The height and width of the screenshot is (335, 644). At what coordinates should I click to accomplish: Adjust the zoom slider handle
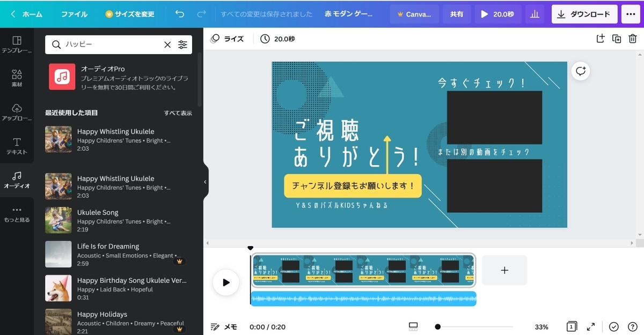[x=438, y=326]
